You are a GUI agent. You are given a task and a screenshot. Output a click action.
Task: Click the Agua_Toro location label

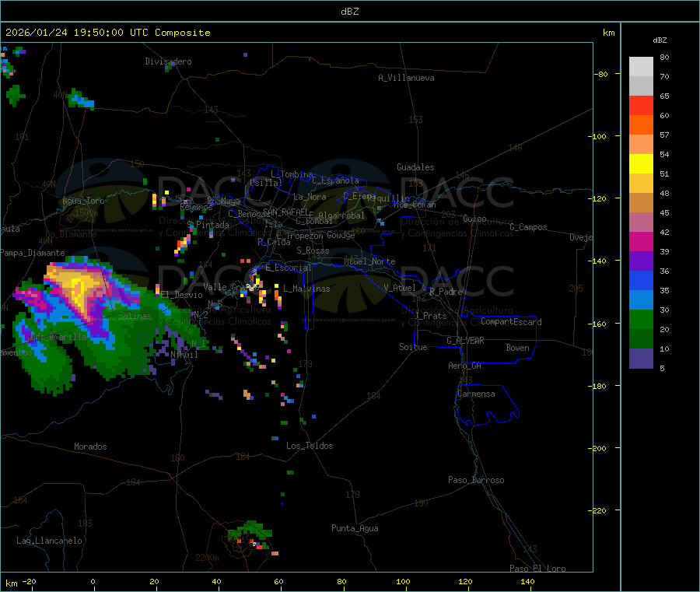point(83,201)
